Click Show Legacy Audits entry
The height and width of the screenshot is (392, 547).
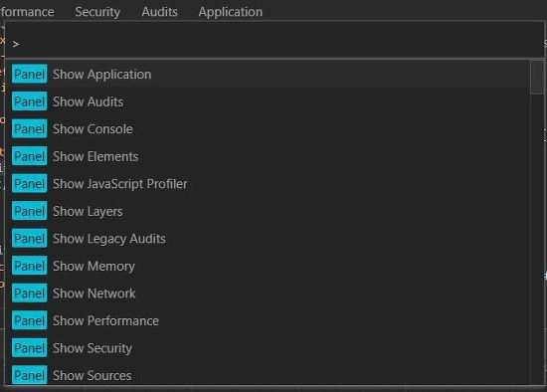pos(268,239)
